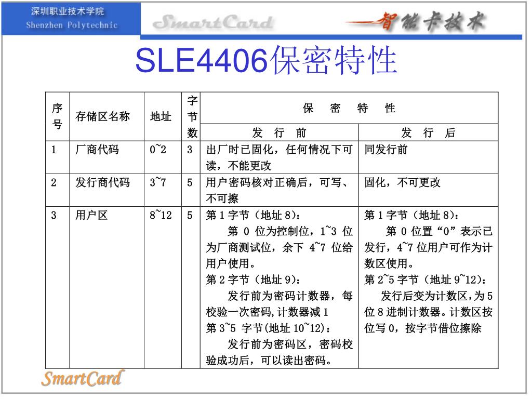Click the 发行后 sub-header
The height and width of the screenshot is (399, 532).
(428, 132)
